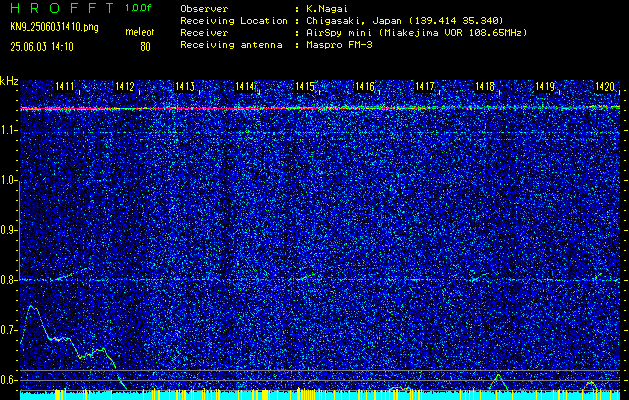Click the meteor label above count

(140, 32)
